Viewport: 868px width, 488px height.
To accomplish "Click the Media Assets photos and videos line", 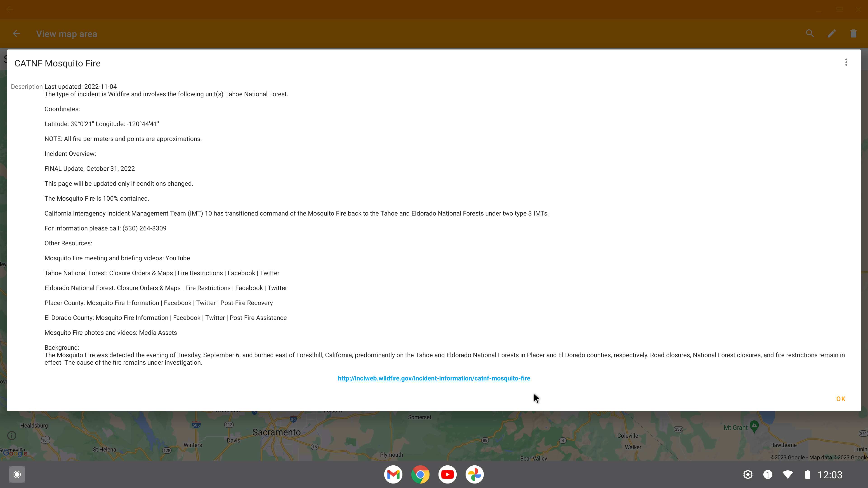I will (111, 333).
